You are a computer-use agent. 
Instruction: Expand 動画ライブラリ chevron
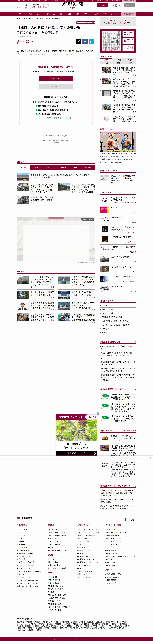pos(135,129)
